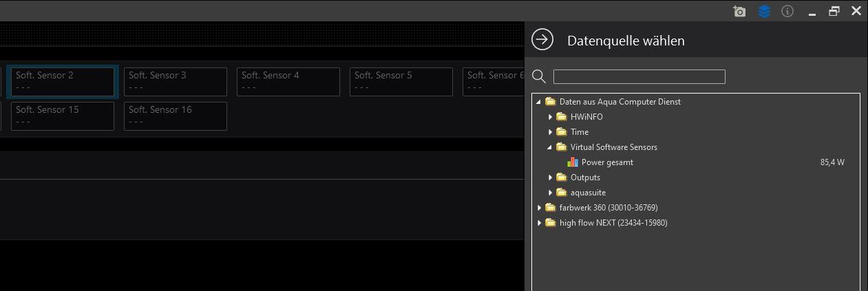Expand the HWiNFO folder arrow
Screen dimensions: 868x291
coord(551,117)
